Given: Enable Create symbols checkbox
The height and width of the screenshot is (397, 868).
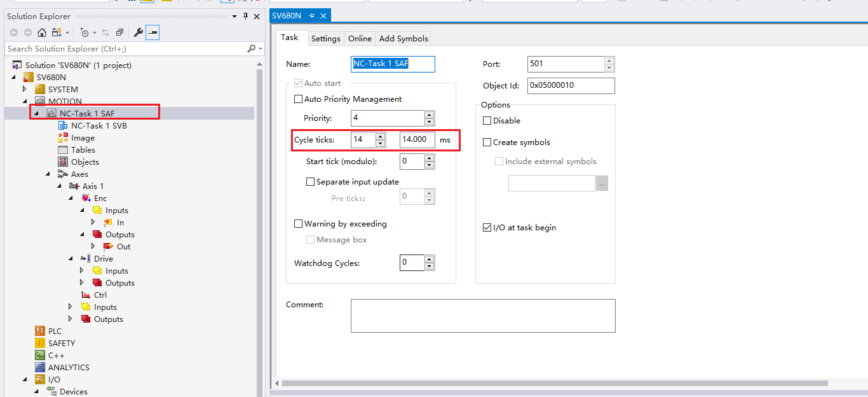Looking at the screenshot, I should pos(487,143).
